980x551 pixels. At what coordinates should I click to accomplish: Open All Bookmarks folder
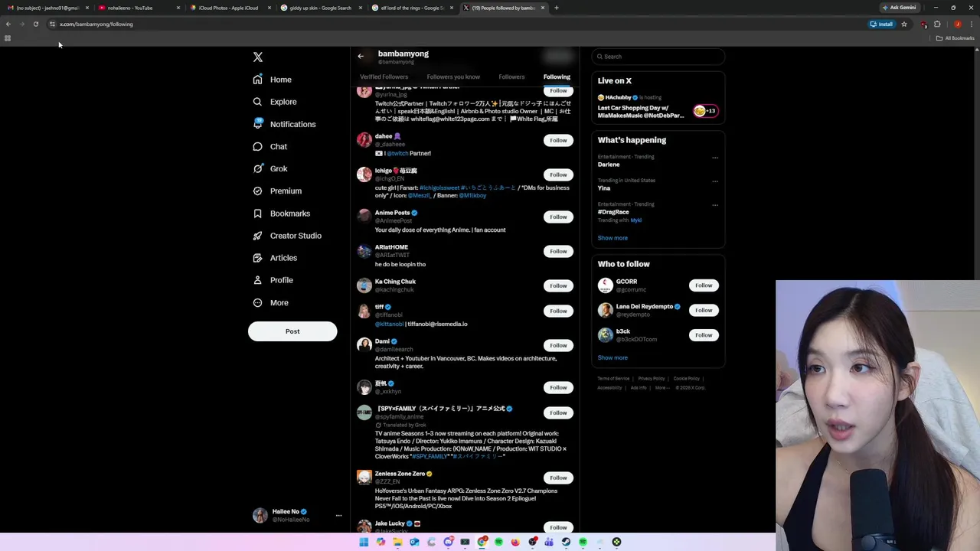tap(955, 38)
